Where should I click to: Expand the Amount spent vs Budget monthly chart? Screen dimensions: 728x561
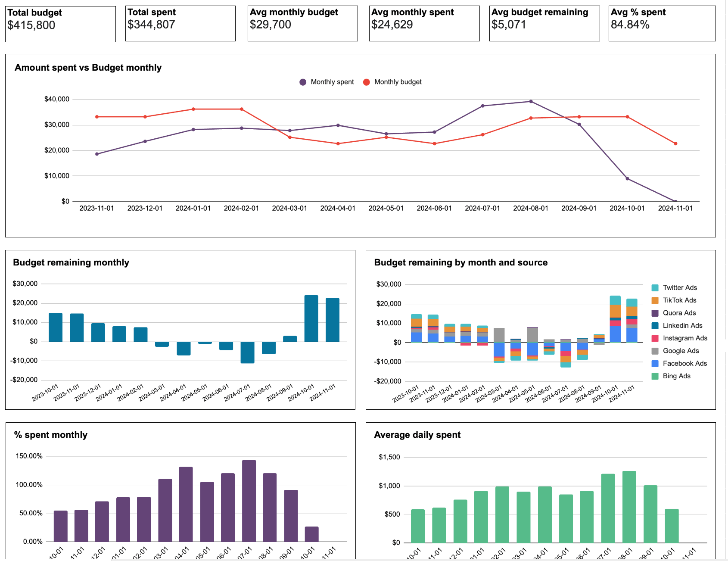click(88, 68)
